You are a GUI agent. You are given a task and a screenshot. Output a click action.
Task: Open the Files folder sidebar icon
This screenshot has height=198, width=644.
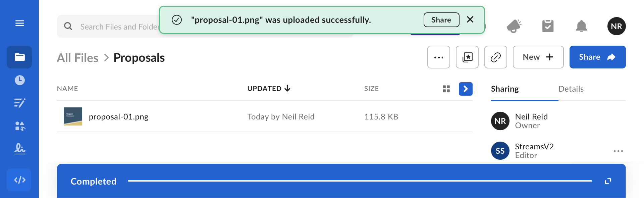click(x=19, y=57)
